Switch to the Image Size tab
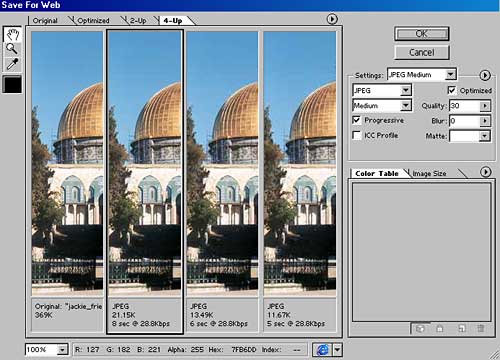The width and height of the screenshot is (500, 360). [x=429, y=173]
